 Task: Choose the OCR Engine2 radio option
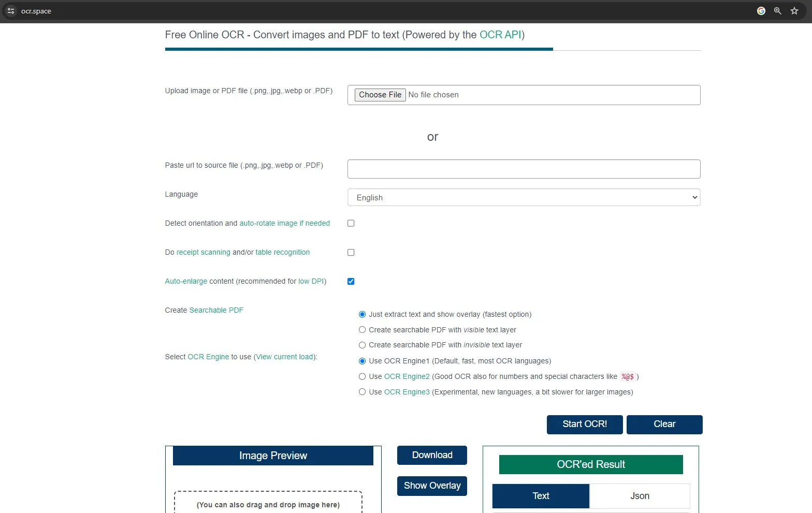coord(363,376)
